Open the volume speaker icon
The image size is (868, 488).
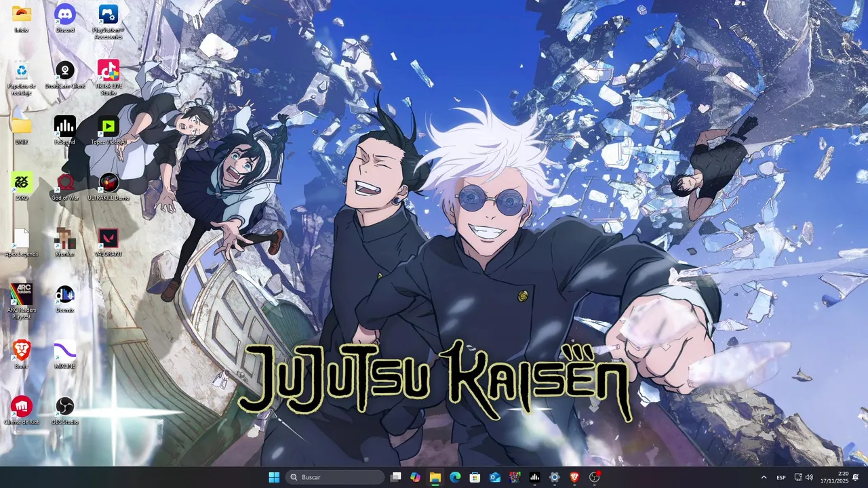[x=809, y=477]
